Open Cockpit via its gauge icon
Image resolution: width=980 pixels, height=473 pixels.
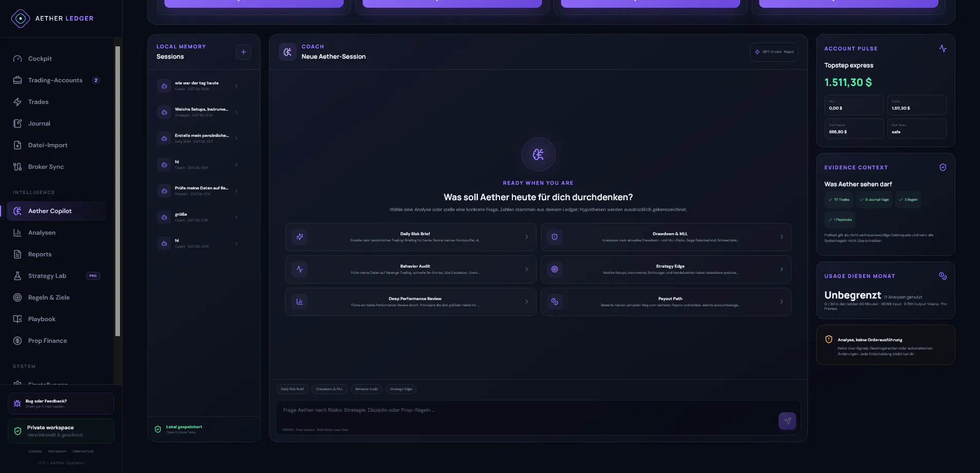18,59
